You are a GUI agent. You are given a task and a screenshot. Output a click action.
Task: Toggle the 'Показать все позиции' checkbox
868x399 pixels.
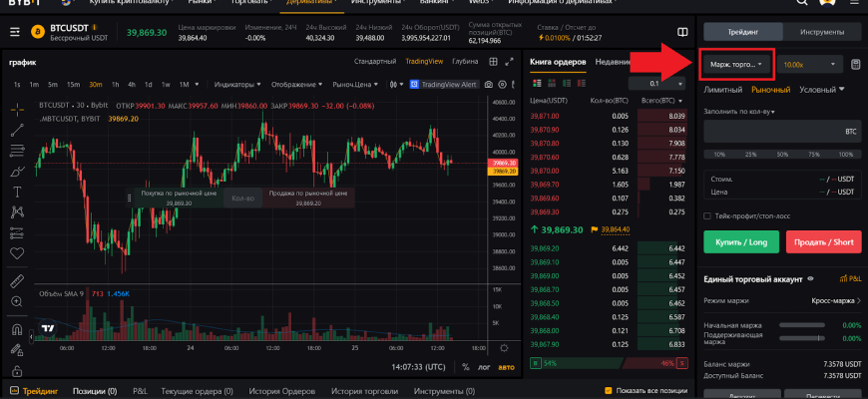pyautogui.click(x=609, y=391)
